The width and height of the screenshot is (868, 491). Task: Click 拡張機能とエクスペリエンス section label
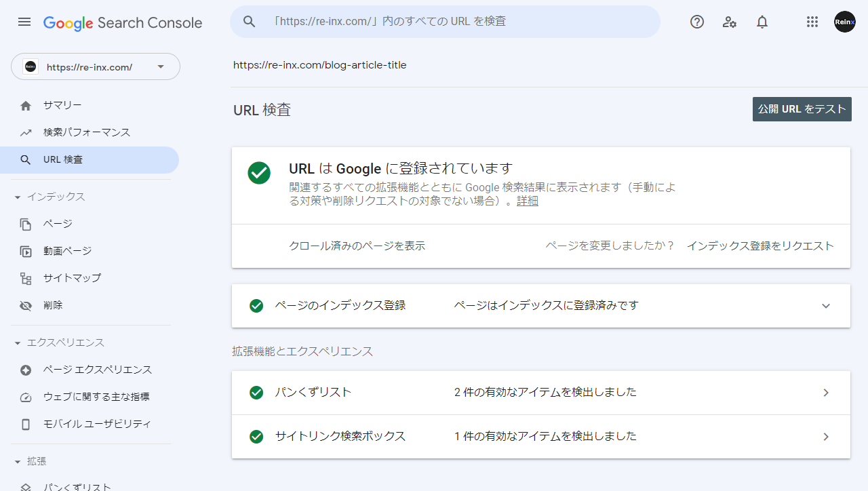[x=302, y=351]
